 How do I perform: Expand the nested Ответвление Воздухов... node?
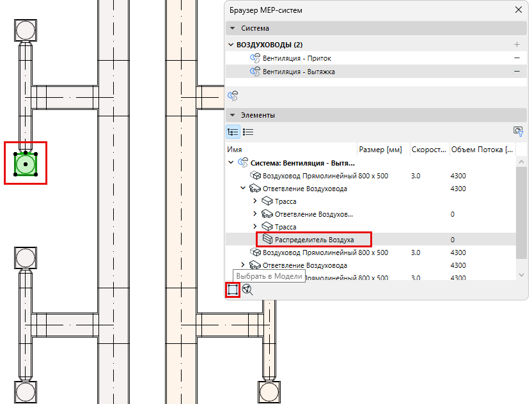pyautogui.click(x=255, y=214)
